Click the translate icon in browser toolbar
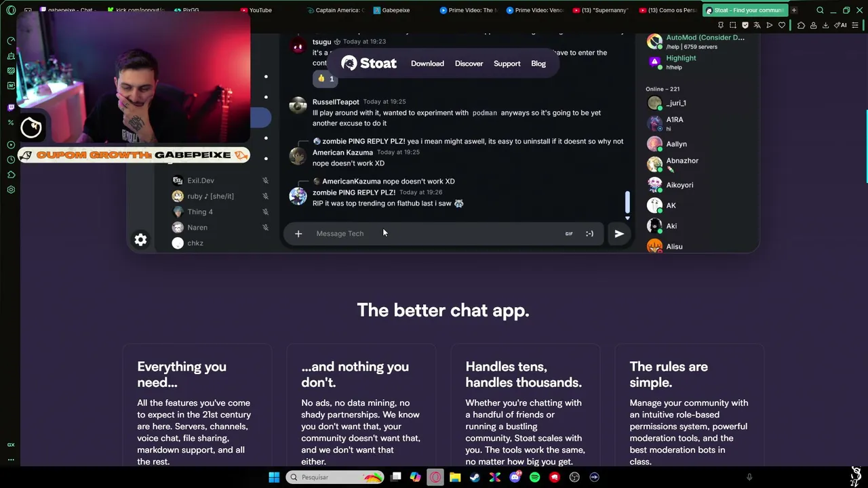Screen dimensions: 868x488 757,25
